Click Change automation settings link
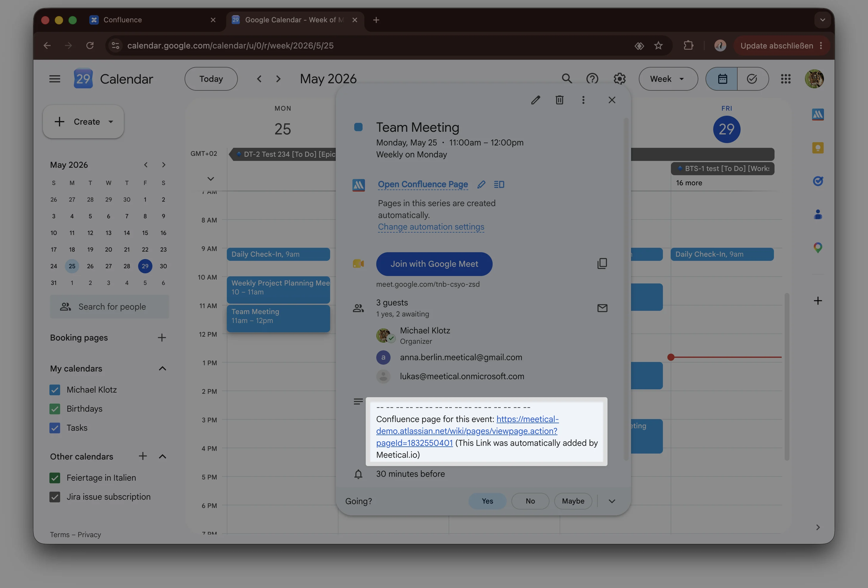Viewport: 868px width, 588px height. (431, 227)
